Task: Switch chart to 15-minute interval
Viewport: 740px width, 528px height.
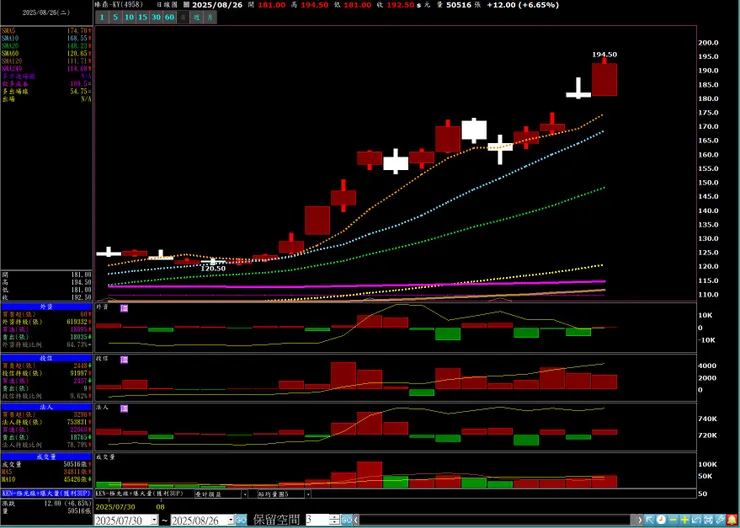Action: [x=143, y=18]
